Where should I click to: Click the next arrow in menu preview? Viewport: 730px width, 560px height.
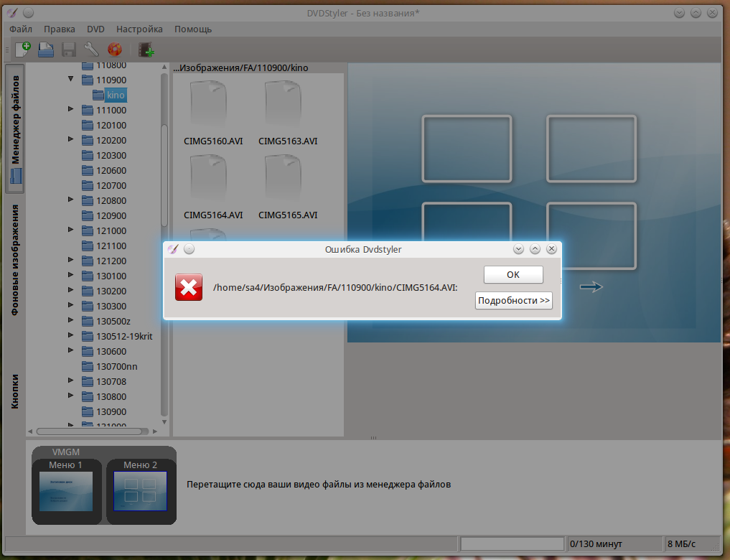pos(591,287)
